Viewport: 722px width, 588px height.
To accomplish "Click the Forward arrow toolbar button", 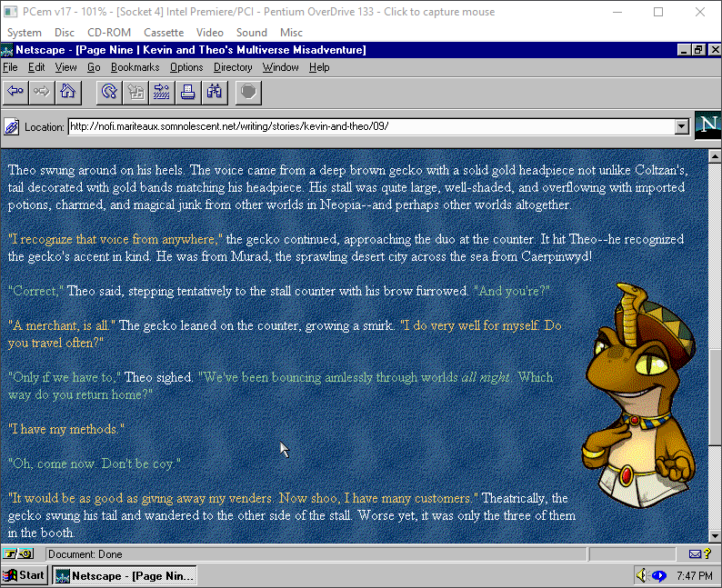I will coord(41,91).
